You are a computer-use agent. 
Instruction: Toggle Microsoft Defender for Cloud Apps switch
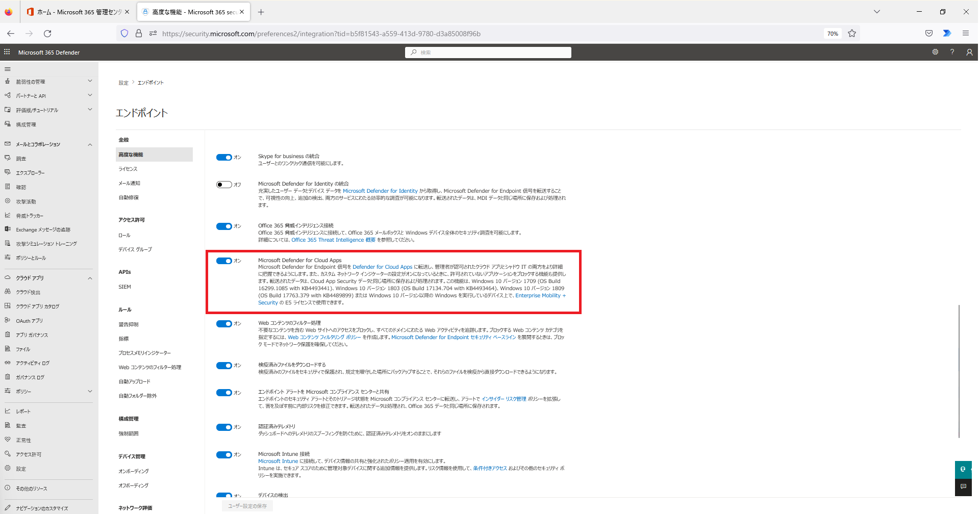(224, 261)
